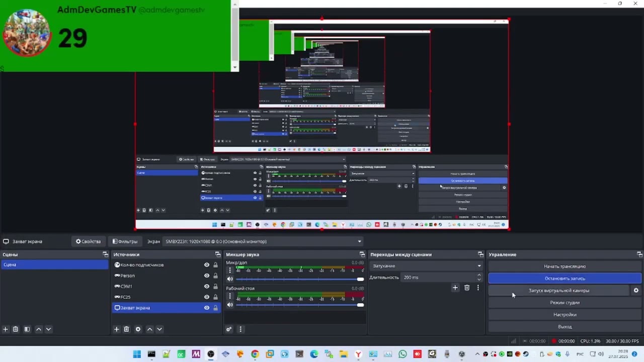Mute the Рабочий стол audio channel
This screenshot has width=644, height=362.
[230, 305]
